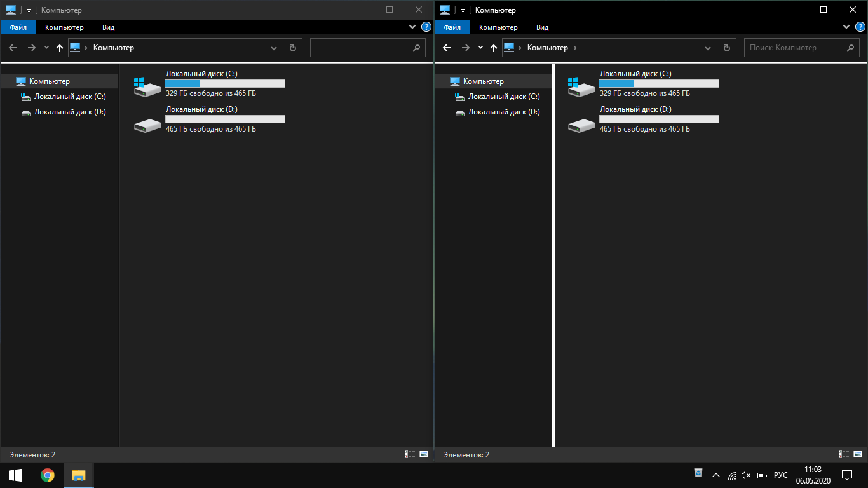
Task: Open Local Disk (D:) in the left window
Action: (x=209, y=119)
